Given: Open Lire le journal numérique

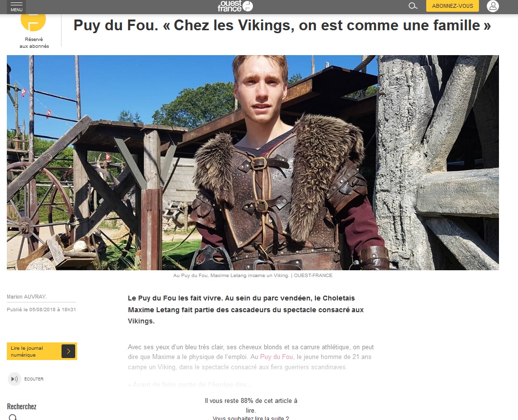Looking at the screenshot, I should tap(42, 351).
